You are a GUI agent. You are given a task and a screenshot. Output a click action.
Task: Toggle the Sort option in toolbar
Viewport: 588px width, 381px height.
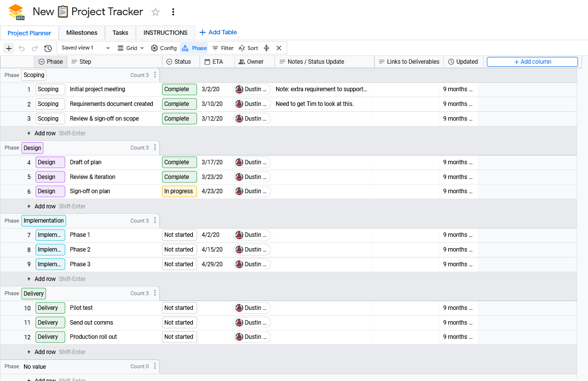tap(248, 48)
